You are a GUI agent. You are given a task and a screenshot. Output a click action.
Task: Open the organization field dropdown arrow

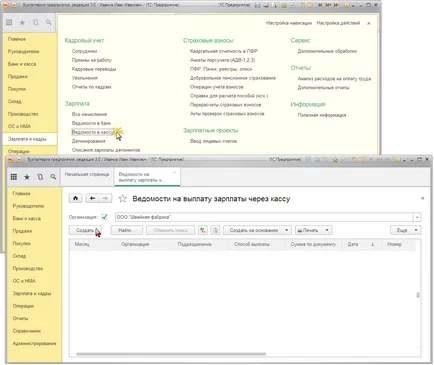[x=417, y=217]
